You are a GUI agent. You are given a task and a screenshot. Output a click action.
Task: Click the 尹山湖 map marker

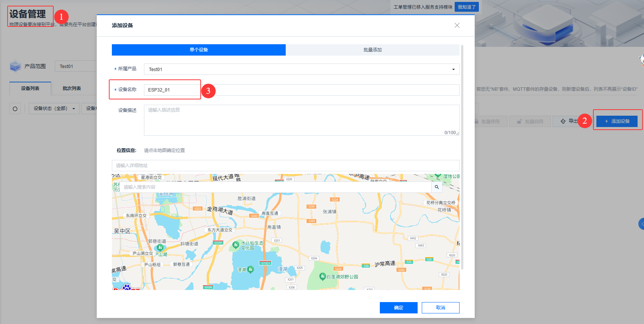tap(160, 248)
